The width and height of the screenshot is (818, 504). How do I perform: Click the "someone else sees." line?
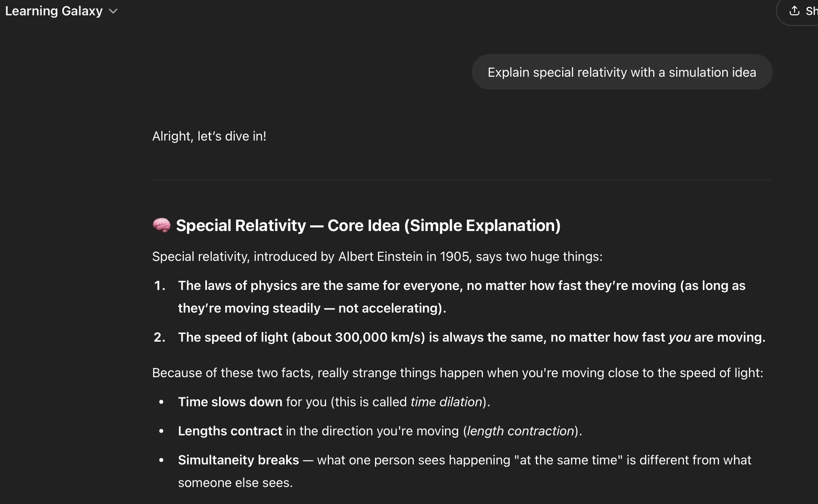pyautogui.click(x=235, y=483)
